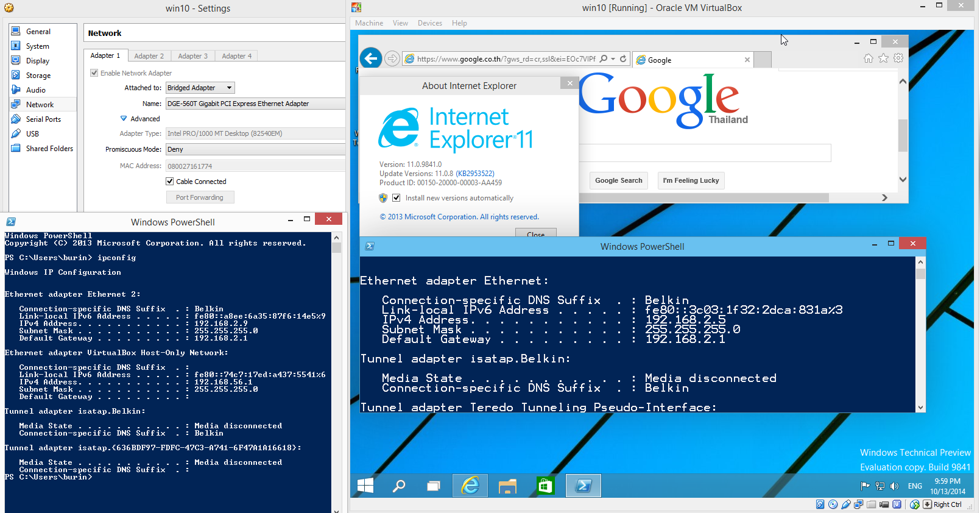The width and height of the screenshot is (980, 513).
Task: Click VirtualBox hard disk activity indicator
Action: [820, 504]
